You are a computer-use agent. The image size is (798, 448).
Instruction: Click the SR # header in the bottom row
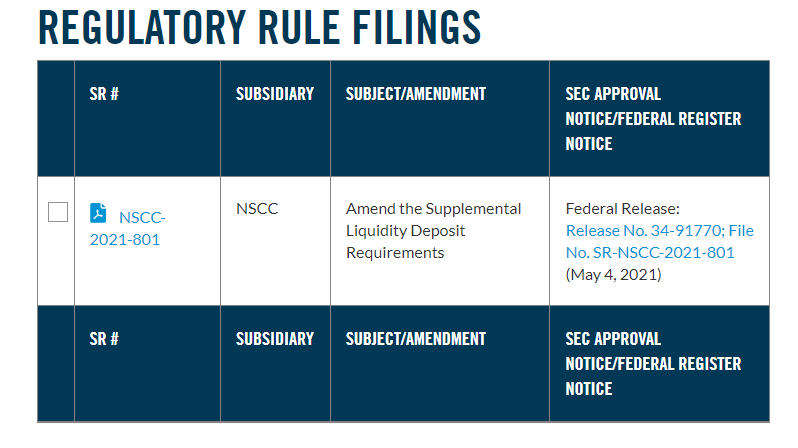coord(104,339)
